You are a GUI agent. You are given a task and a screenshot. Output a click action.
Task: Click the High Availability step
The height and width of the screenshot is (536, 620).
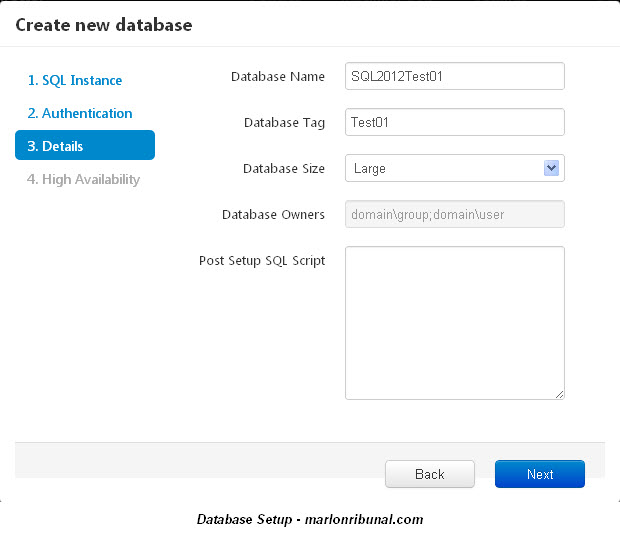pos(84,179)
